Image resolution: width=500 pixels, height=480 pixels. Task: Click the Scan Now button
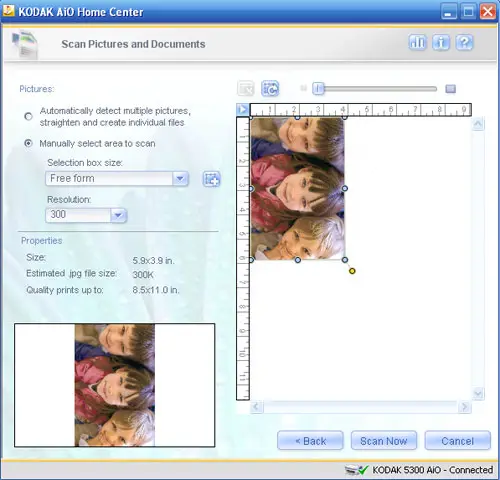tap(384, 441)
